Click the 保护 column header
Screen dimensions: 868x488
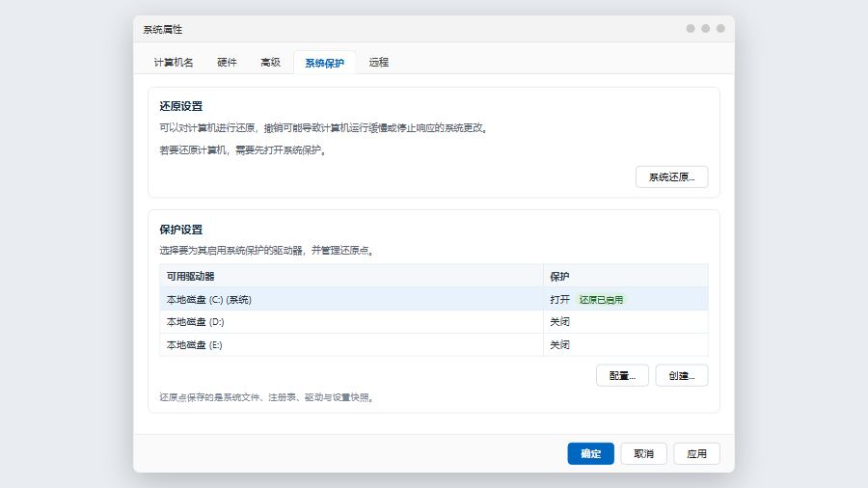point(626,276)
